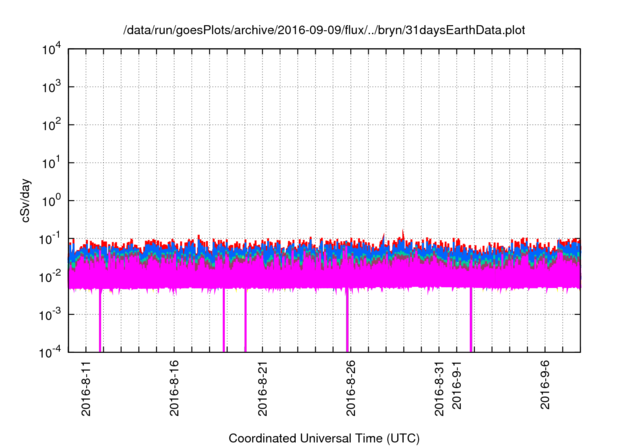This screenshot has width=640, height=448.
Task: Click the 10^-3 y-axis tick label
Action: (x=50, y=315)
